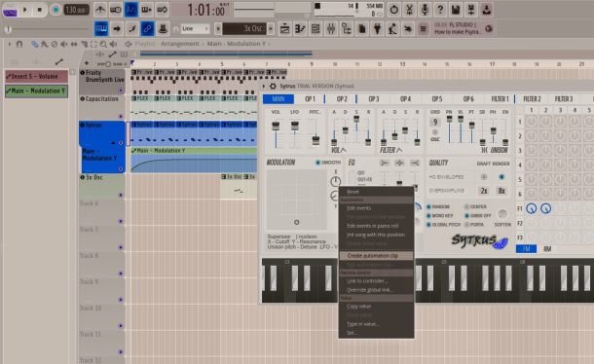Screen dimensions: 594x364
Task: Click the microphone one-click recording icon
Action: click(x=425, y=10)
